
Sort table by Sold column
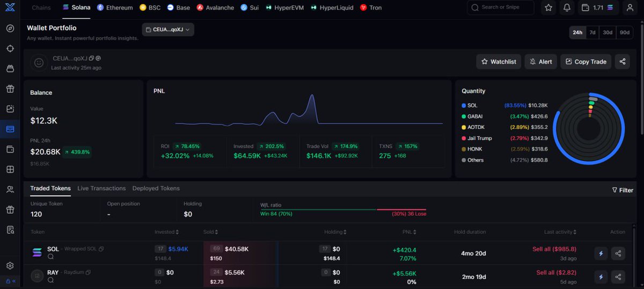[210, 232]
